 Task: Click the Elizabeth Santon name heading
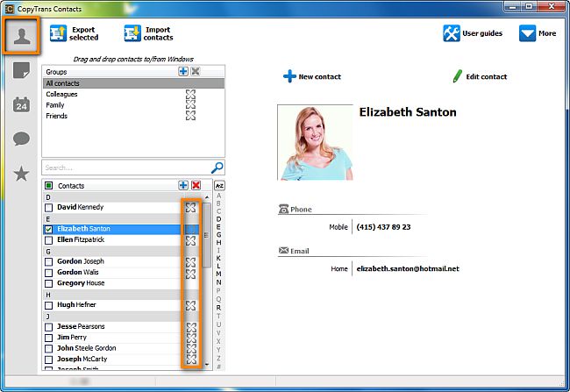pyautogui.click(x=408, y=112)
